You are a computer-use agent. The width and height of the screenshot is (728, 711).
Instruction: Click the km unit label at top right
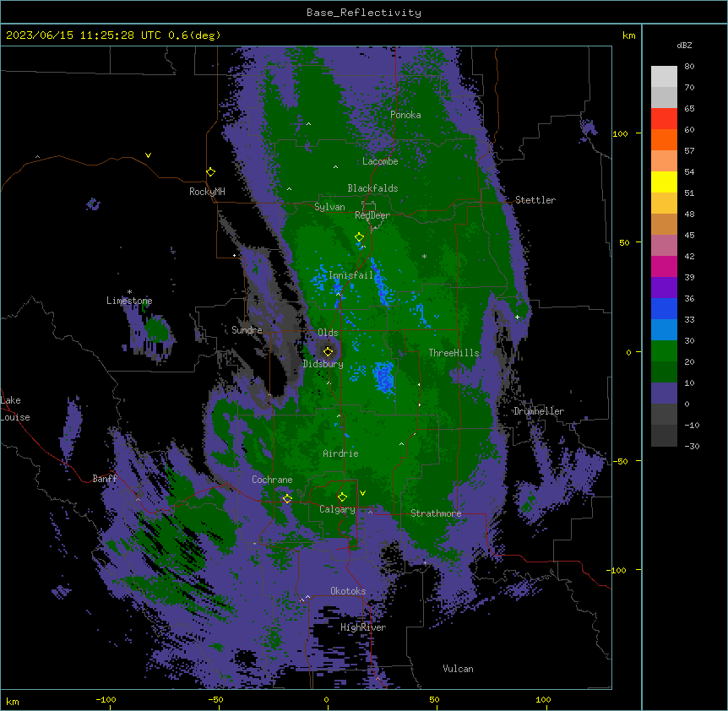pos(628,35)
